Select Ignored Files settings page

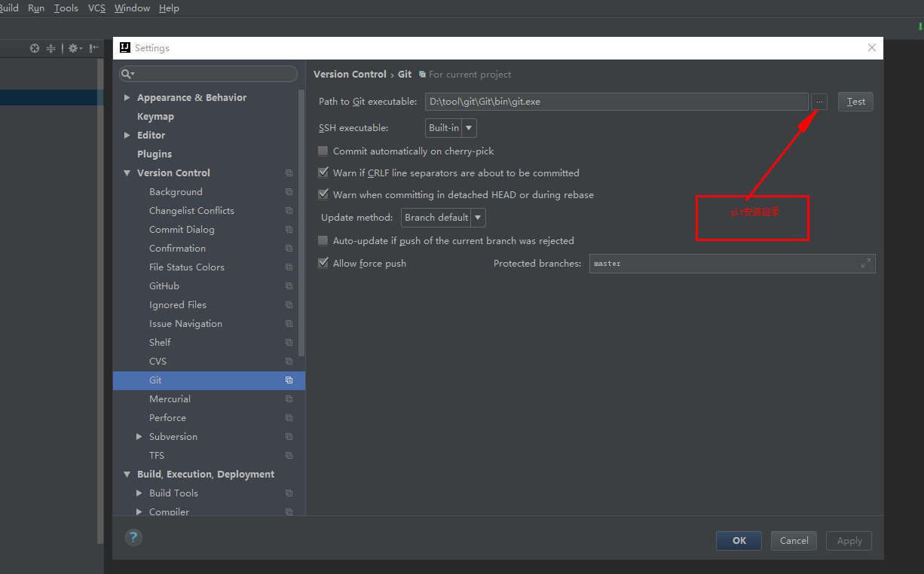178,305
